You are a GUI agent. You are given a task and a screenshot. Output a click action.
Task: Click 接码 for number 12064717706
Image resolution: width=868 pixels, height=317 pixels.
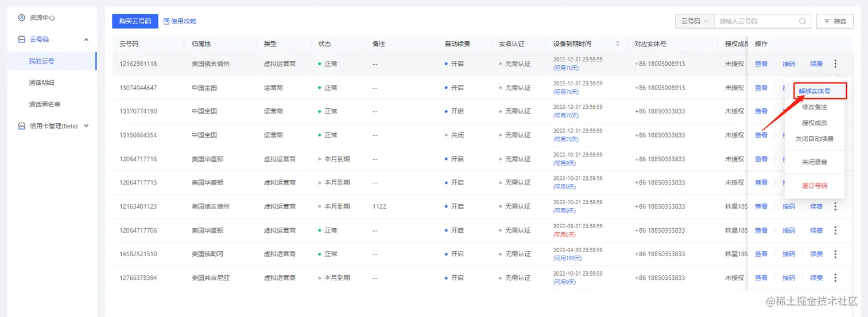(x=789, y=230)
